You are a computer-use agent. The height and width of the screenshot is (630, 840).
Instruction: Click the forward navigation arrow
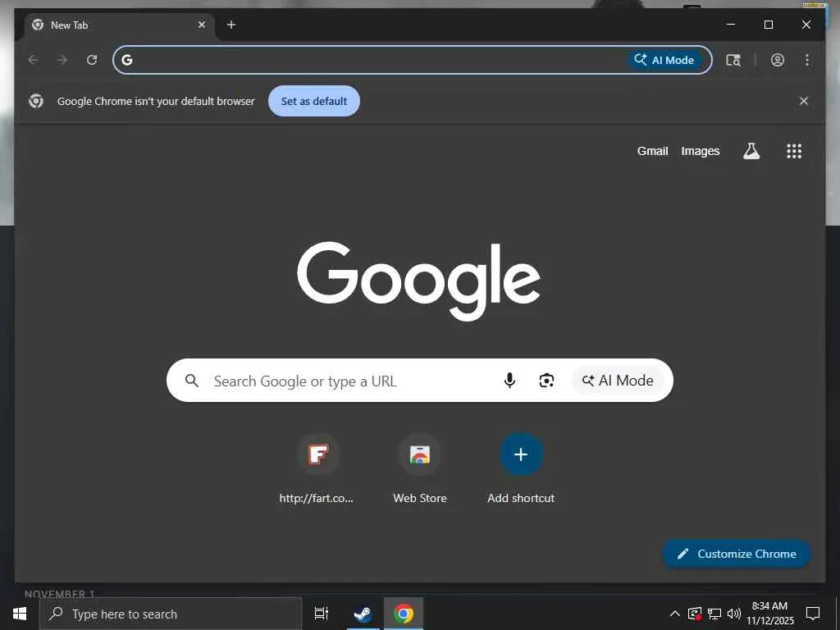pos(62,60)
